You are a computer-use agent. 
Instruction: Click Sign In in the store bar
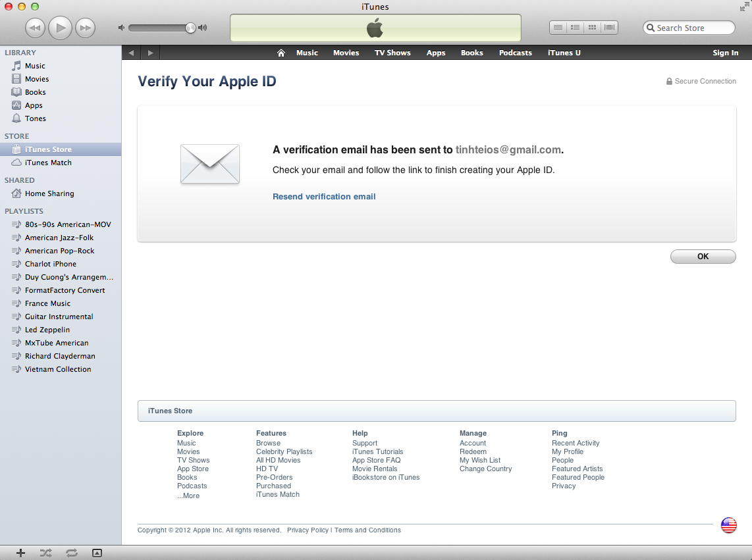tap(725, 53)
